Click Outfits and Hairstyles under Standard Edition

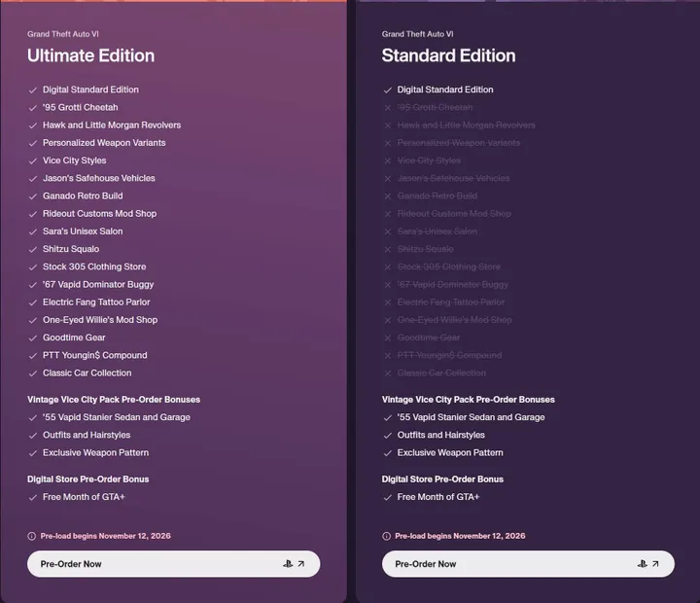tap(441, 435)
